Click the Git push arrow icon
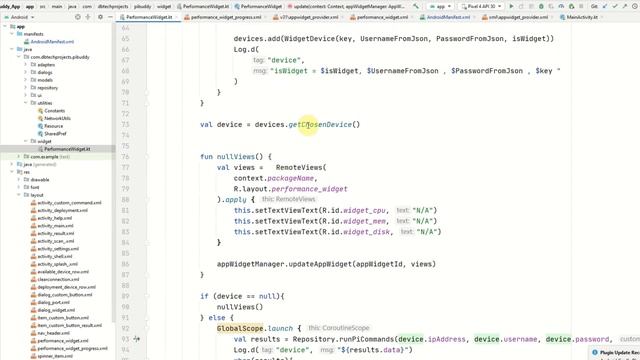Viewport: 640px width, 360px height. click(625, 7)
